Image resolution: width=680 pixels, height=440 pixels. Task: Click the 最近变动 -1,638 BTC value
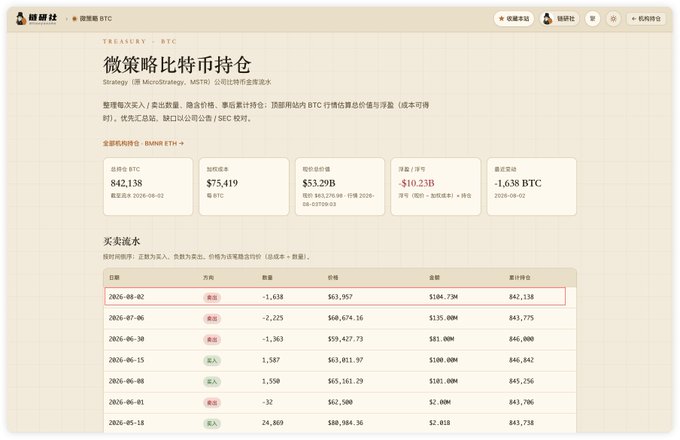click(x=518, y=183)
